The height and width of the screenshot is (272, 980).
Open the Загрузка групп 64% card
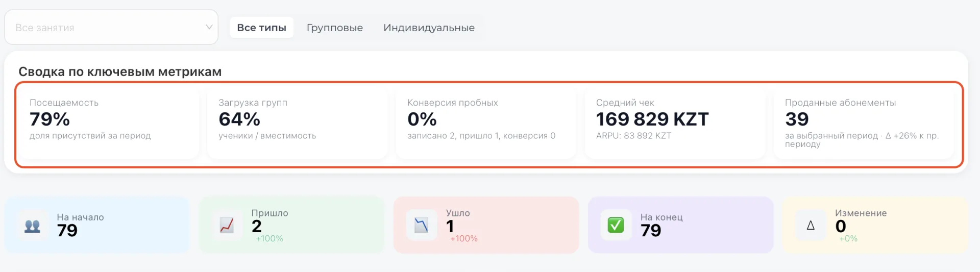pos(298,123)
